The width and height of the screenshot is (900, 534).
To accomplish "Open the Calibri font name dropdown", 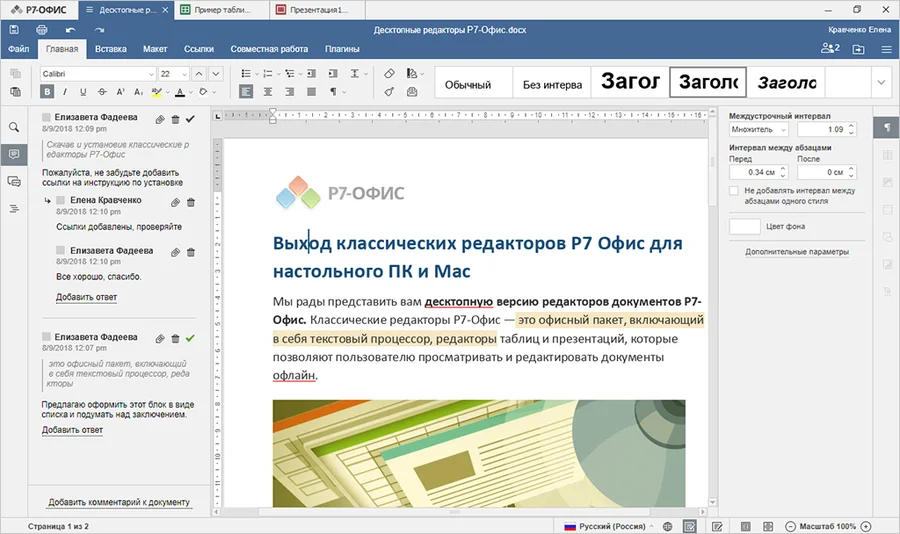I will click(x=151, y=73).
